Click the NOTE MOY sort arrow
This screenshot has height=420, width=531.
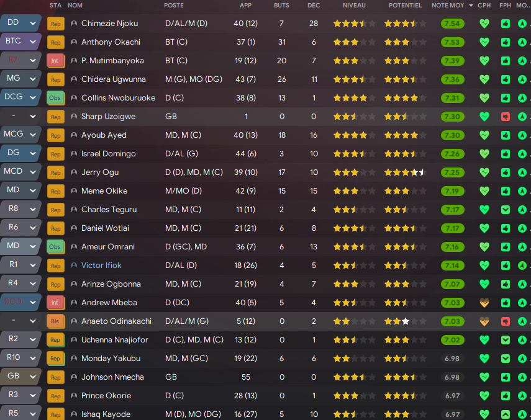pyautogui.click(x=471, y=5)
